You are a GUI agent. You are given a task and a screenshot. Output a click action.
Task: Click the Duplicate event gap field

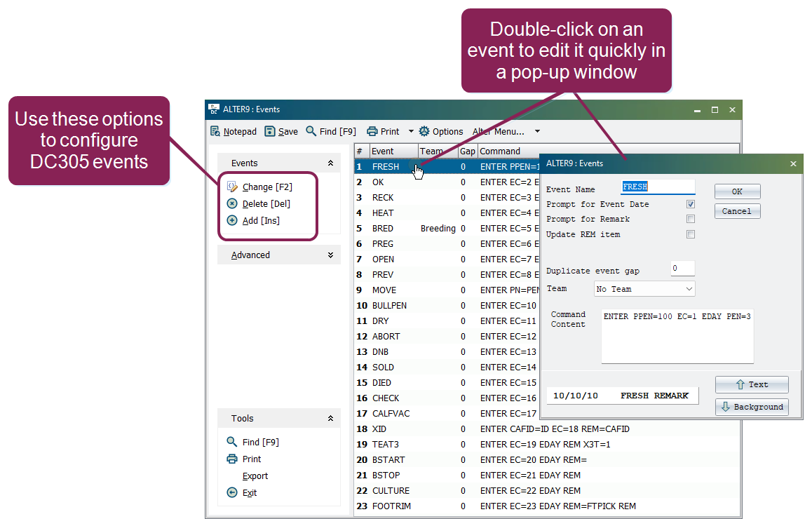tap(682, 269)
